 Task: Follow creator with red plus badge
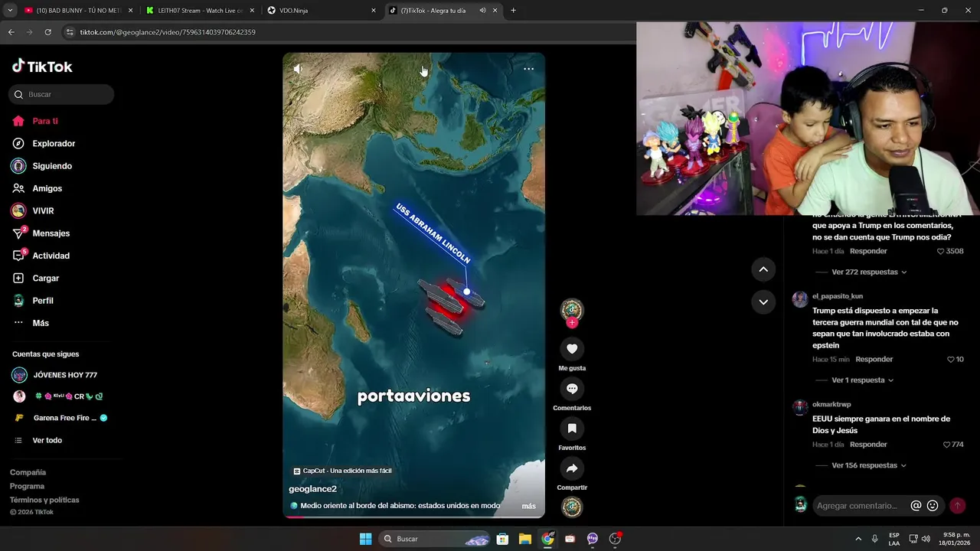572,323
